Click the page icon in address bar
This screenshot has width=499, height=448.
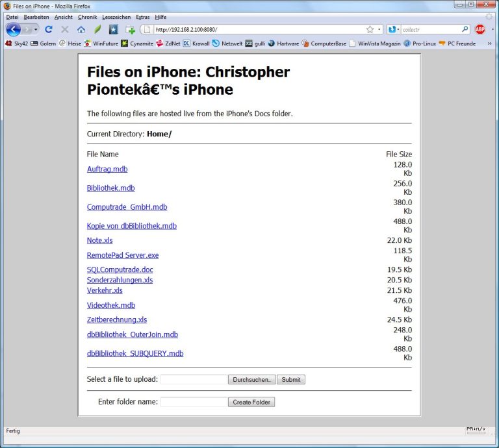coord(147,30)
